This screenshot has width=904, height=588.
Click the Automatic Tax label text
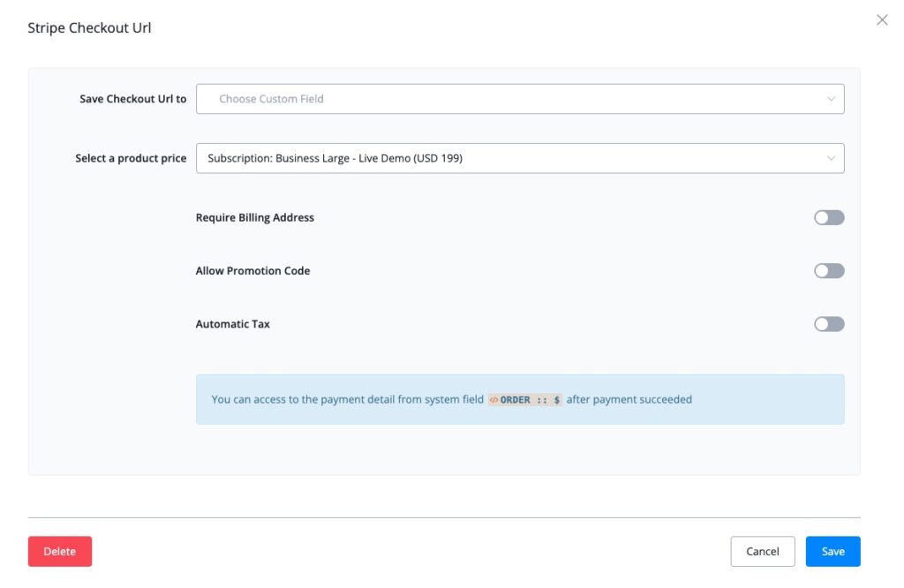(232, 324)
